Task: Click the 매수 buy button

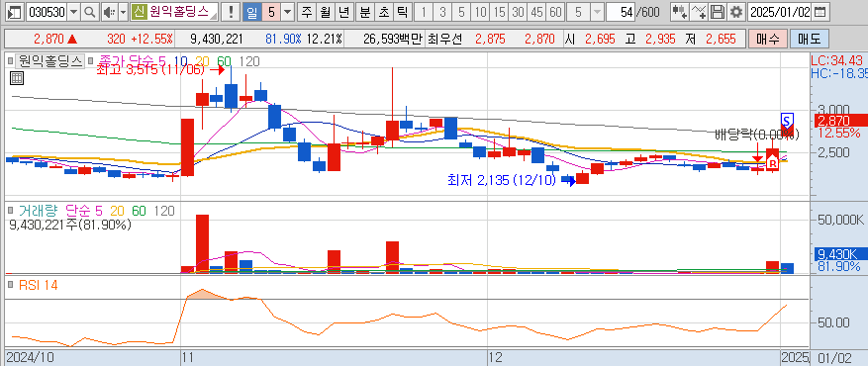Action: pos(767,39)
